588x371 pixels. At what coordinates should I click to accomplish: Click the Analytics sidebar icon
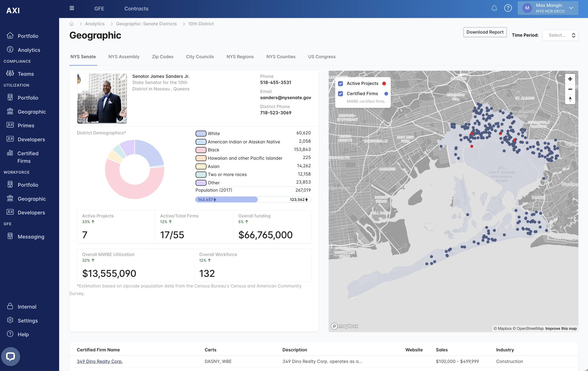pos(10,50)
